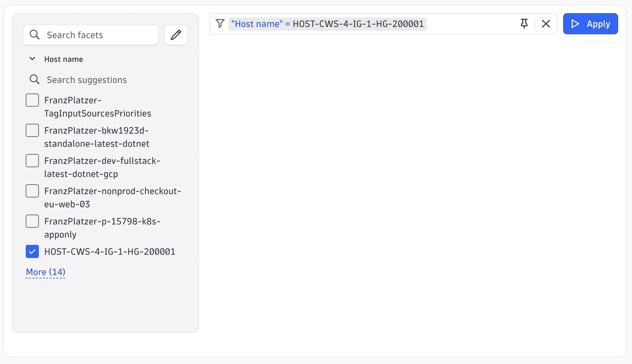The height and width of the screenshot is (364, 632).
Task: Click the pencil edit facets icon
Action: [x=176, y=35]
